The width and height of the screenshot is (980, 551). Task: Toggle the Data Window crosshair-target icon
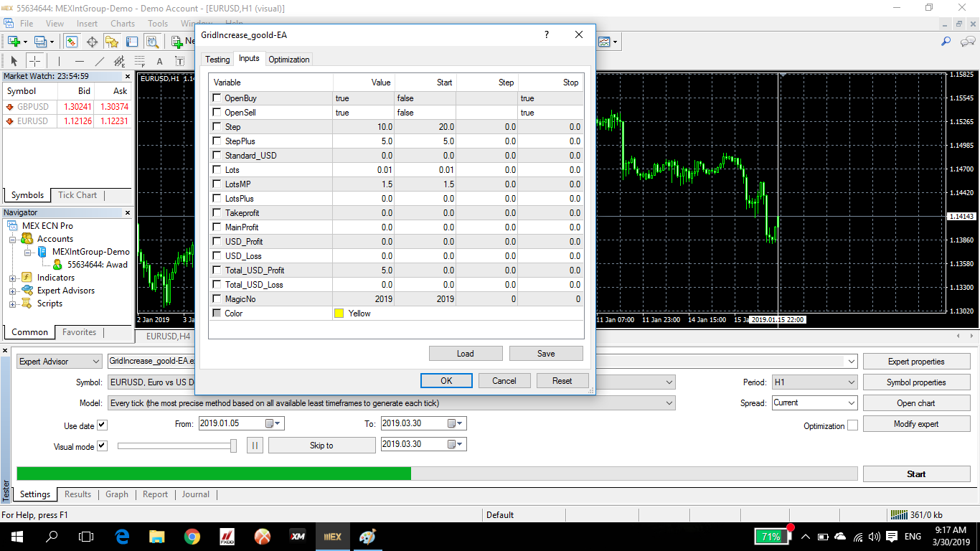click(x=92, y=42)
